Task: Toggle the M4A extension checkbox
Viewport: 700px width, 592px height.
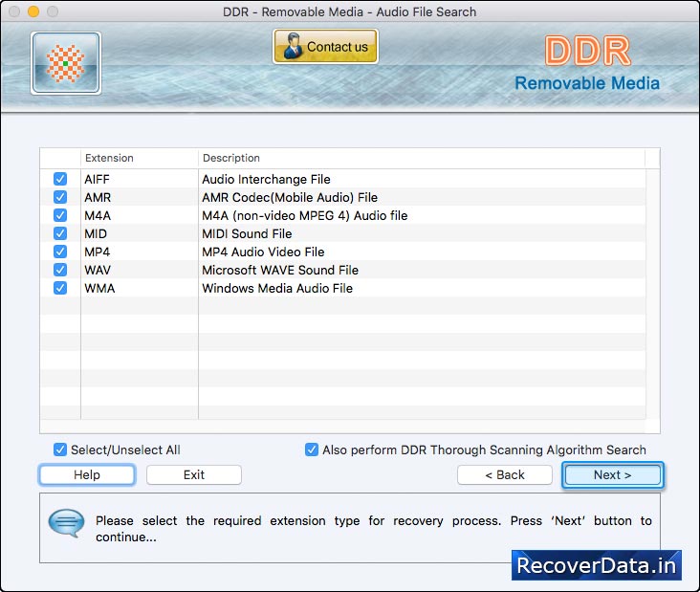Action: tap(60, 215)
